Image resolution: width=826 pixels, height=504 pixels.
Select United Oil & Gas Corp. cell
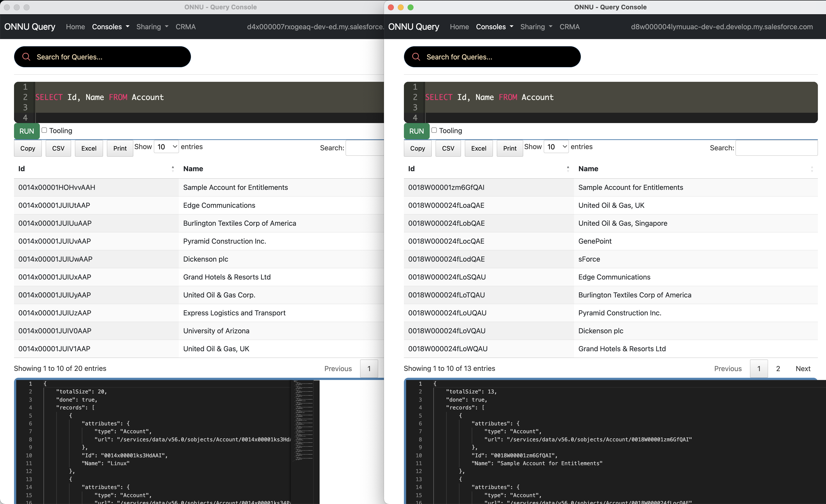point(281,295)
